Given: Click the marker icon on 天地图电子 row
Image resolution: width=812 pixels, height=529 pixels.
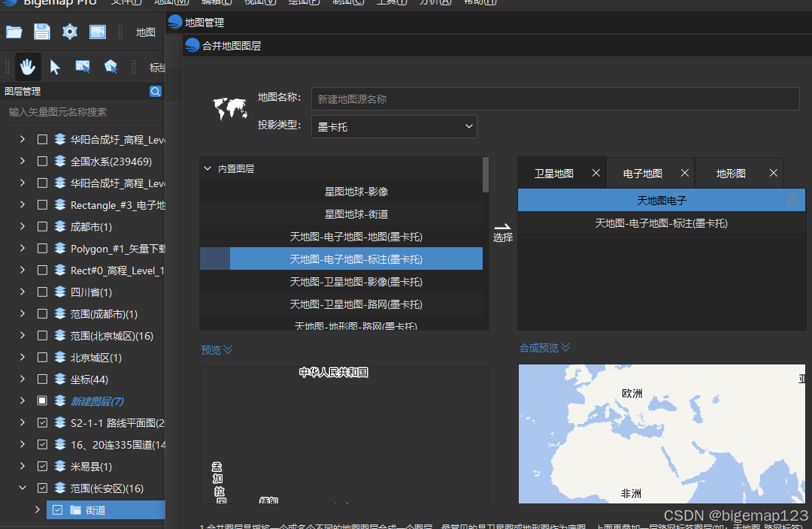Looking at the screenshot, I should coord(792,201).
